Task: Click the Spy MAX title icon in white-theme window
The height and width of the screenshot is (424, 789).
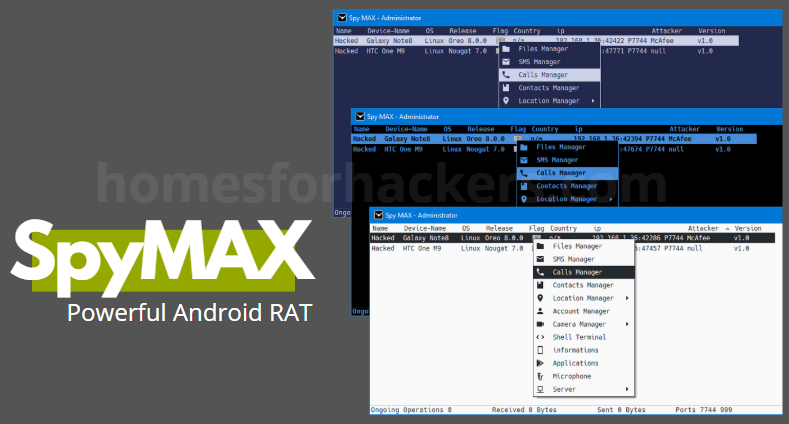Action: 378,215
